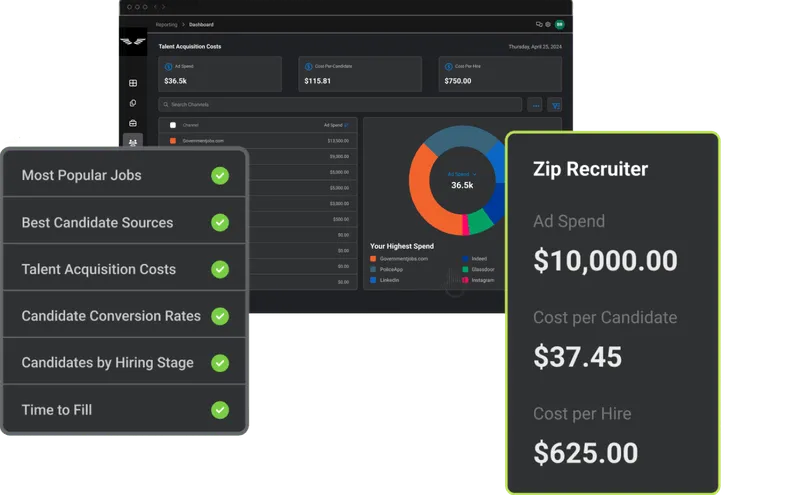Expand the Ad Spend dropdown inside donut chart
This screenshot has height=495, width=800.
pos(462,174)
